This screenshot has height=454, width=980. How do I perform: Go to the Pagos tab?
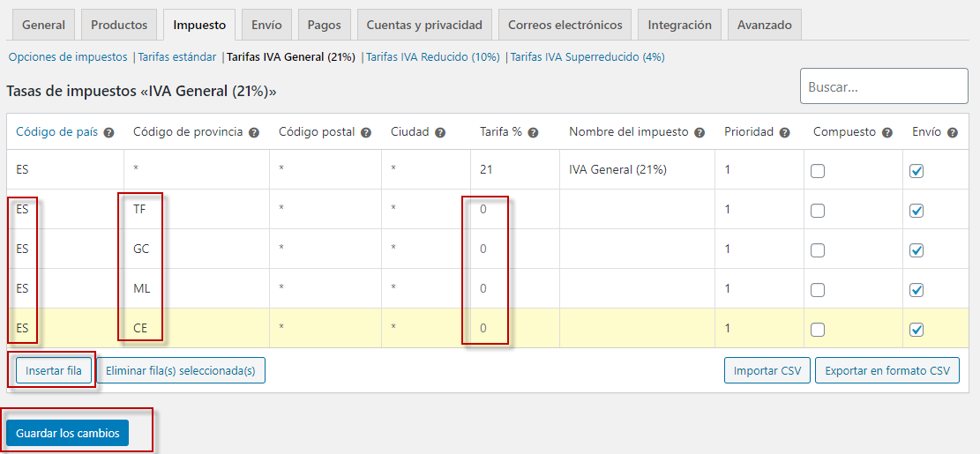pyautogui.click(x=325, y=25)
